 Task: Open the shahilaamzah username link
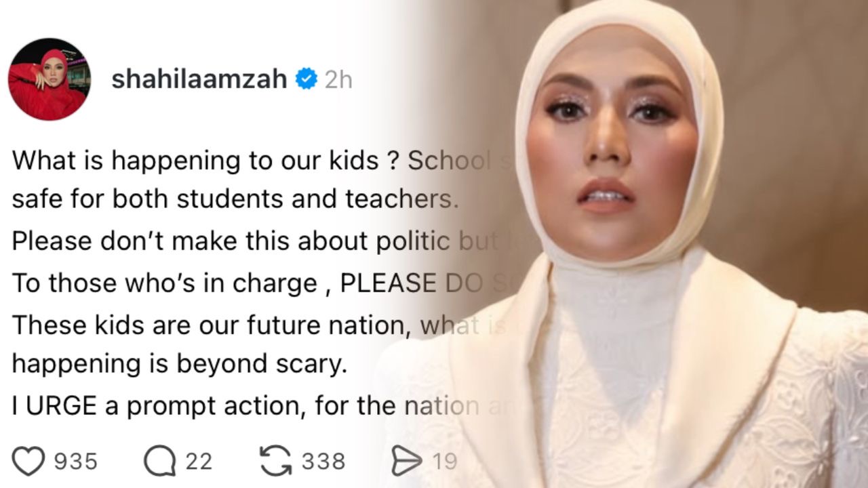[x=199, y=79]
